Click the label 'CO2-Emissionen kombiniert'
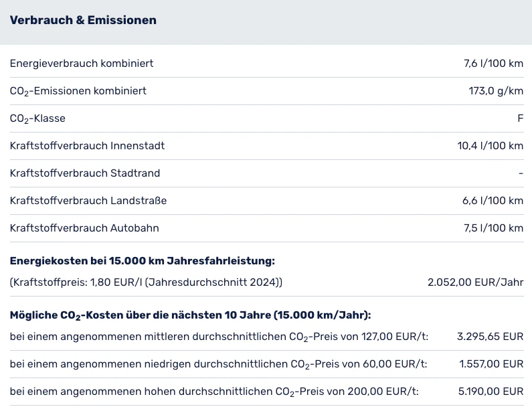This screenshot has height=413, width=532. 78,91
